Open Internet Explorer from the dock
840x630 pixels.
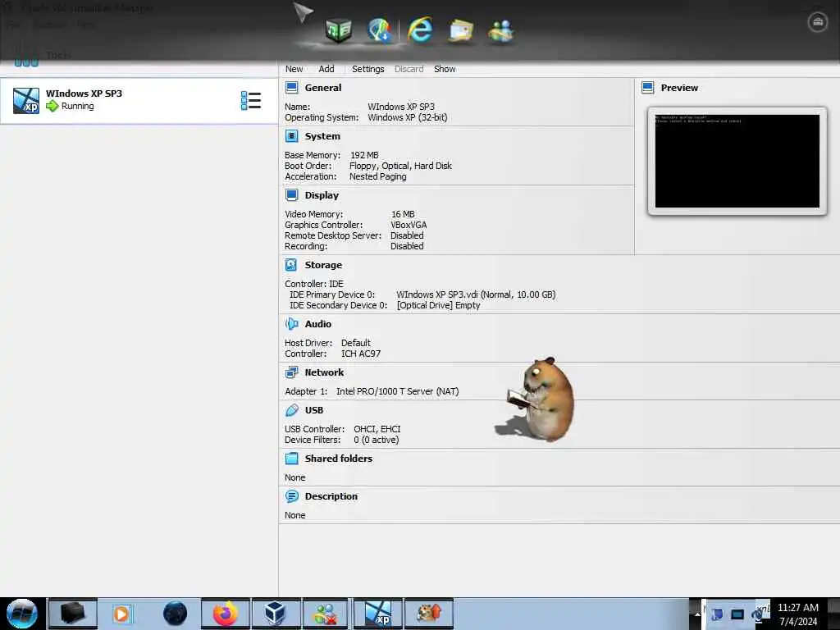420,30
